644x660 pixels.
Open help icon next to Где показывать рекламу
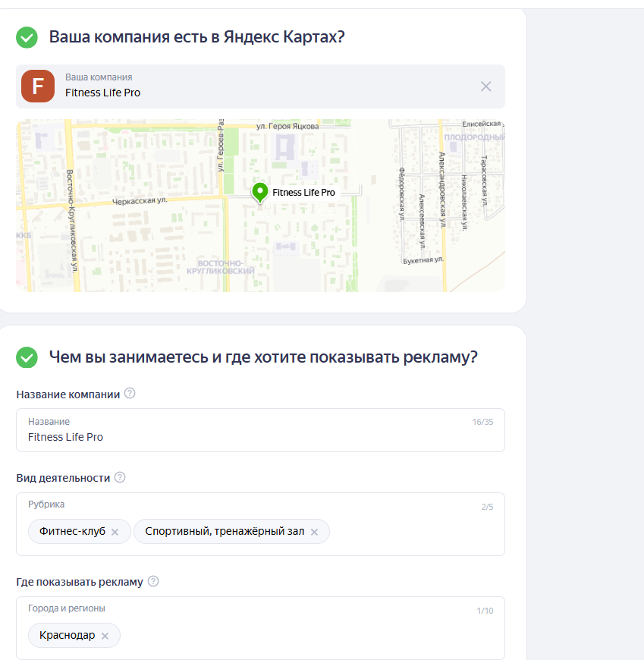[x=153, y=581]
